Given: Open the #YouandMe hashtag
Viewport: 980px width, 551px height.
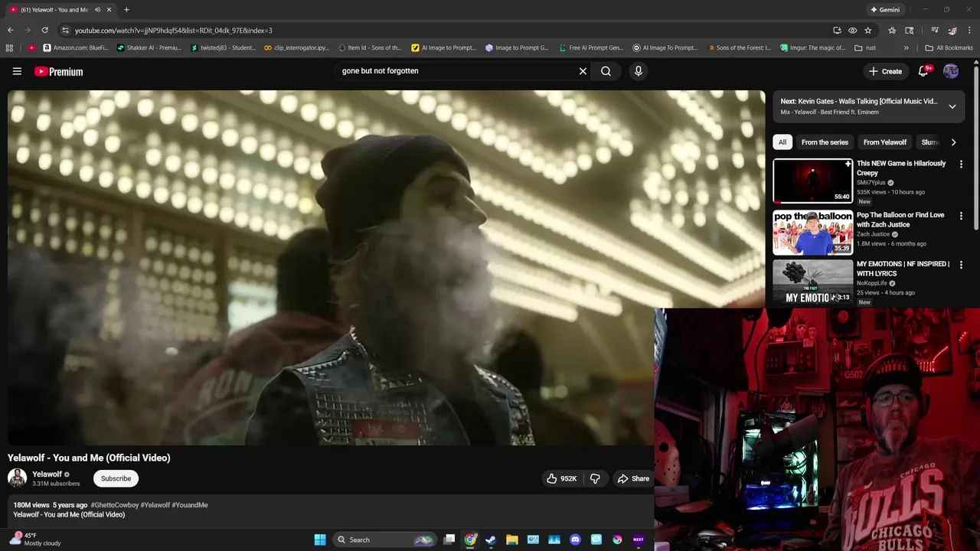Looking at the screenshot, I should (x=190, y=505).
